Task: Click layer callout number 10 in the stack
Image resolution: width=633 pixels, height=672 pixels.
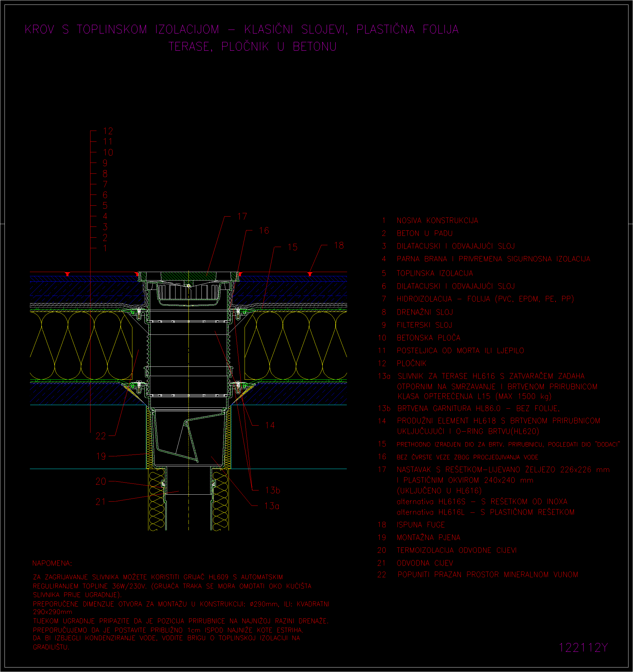Action: [108, 152]
